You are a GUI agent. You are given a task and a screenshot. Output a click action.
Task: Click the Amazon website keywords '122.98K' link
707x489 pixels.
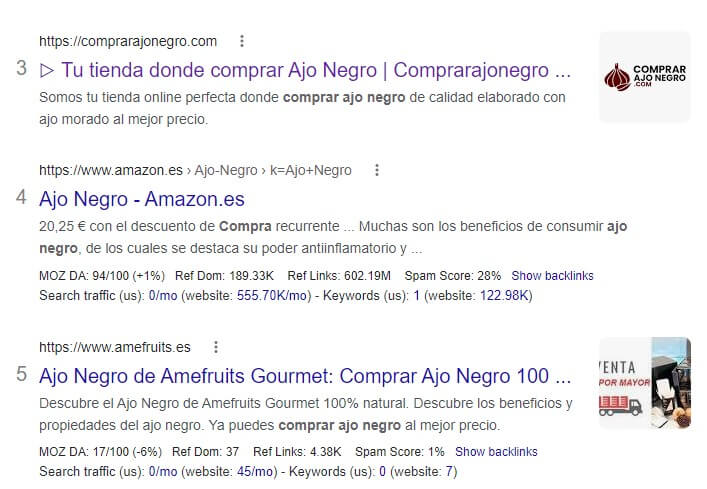(504, 296)
